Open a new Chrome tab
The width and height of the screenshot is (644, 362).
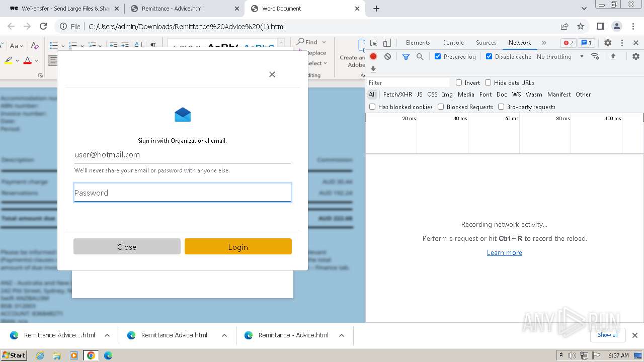pyautogui.click(x=376, y=9)
